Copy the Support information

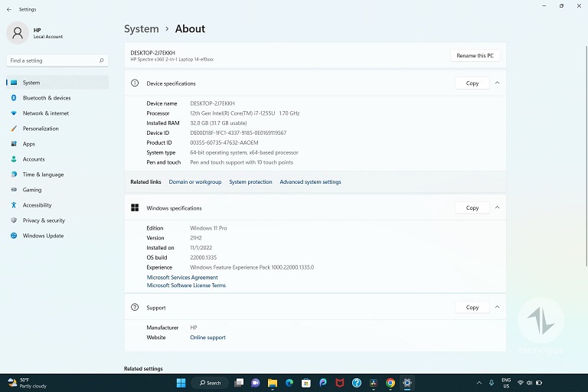click(472, 307)
